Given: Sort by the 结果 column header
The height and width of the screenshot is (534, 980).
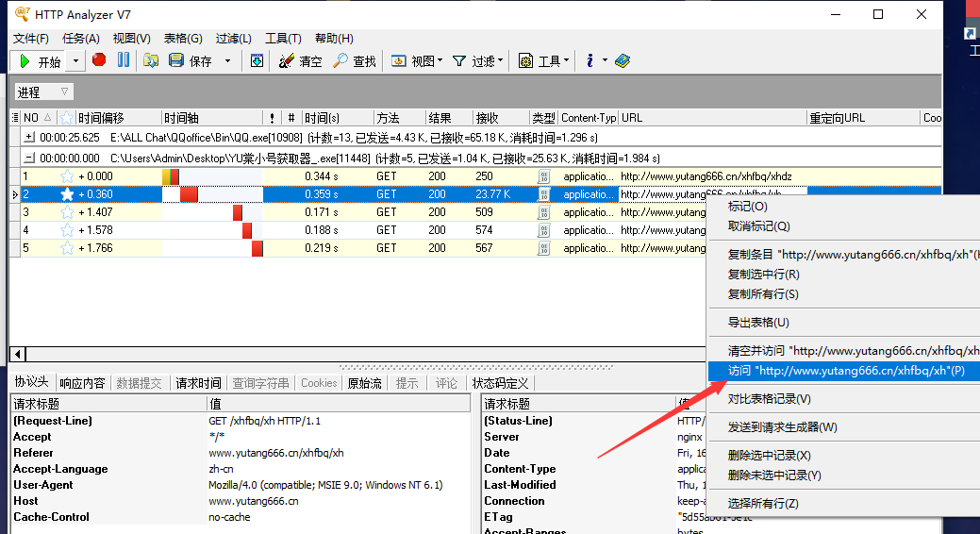Looking at the screenshot, I should 449,118.
